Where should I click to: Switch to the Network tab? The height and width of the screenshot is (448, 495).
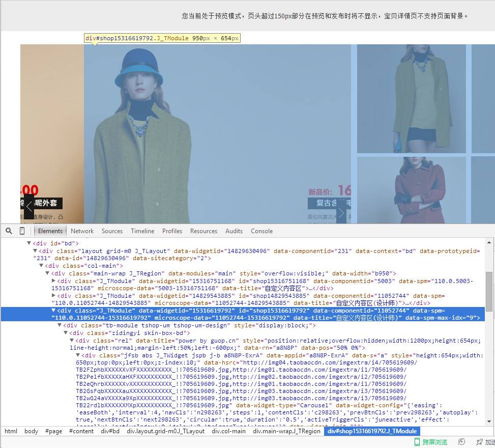click(x=82, y=231)
